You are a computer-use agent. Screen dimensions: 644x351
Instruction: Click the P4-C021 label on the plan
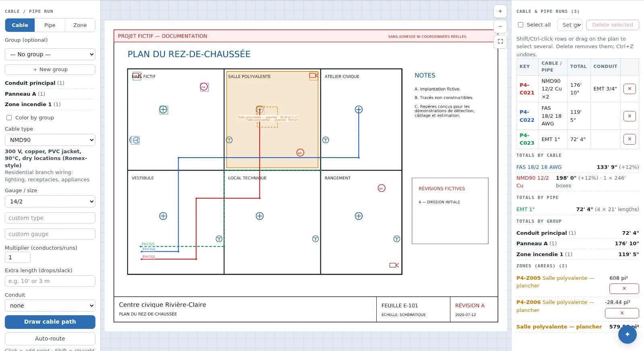click(x=149, y=257)
